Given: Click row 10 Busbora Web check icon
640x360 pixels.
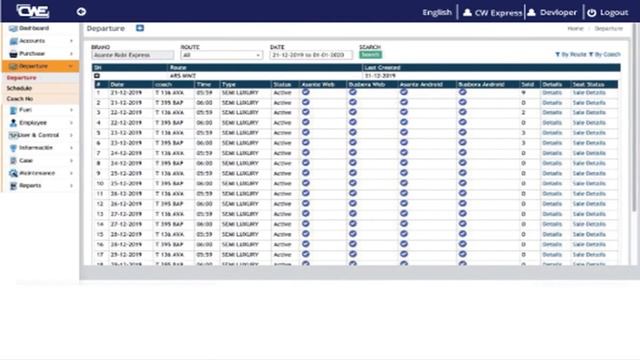Looking at the screenshot, I should tap(353, 183).
